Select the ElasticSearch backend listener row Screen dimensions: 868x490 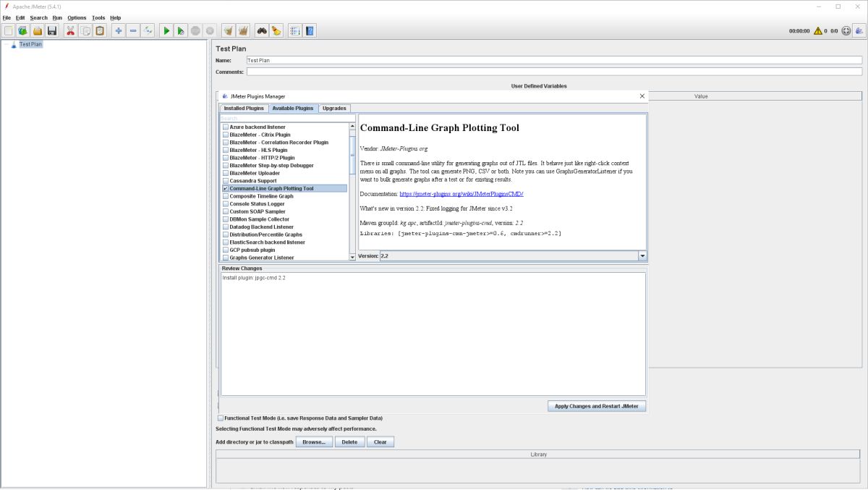pyautogui.click(x=284, y=242)
